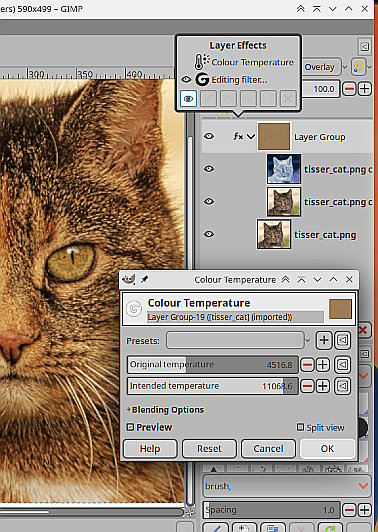Select the Layer Group brown thumbnail
Viewport: 378px width, 532px height.
274,136
